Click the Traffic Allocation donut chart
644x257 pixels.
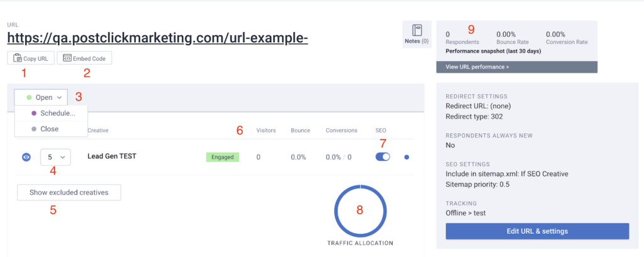coord(360,210)
